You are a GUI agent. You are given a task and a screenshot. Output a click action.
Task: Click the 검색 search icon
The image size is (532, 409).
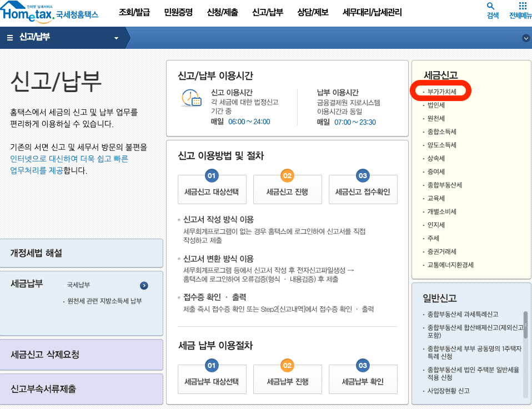pos(490,9)
